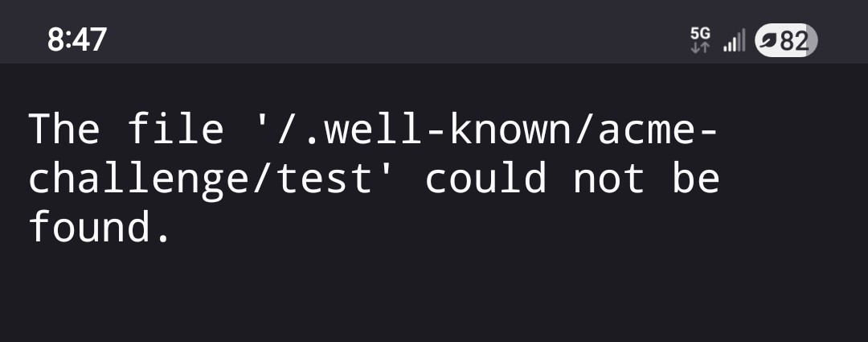
Task: Click the 82 battery percentage number
Action: pyautogui.click(x=796, y=40)
